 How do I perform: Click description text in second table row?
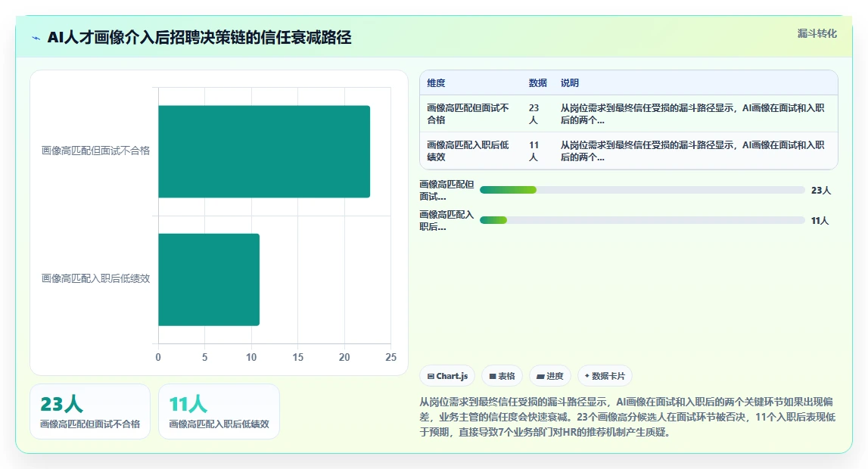tap(692, 151)
